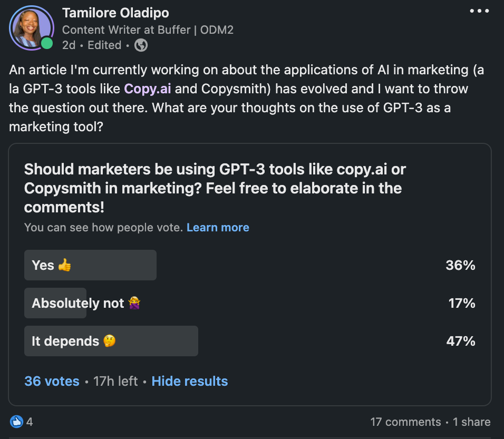Click Tamilore Oladipo's profile photo
The width and height of the screenshot is (504, 439).
(x=30, y=27)
